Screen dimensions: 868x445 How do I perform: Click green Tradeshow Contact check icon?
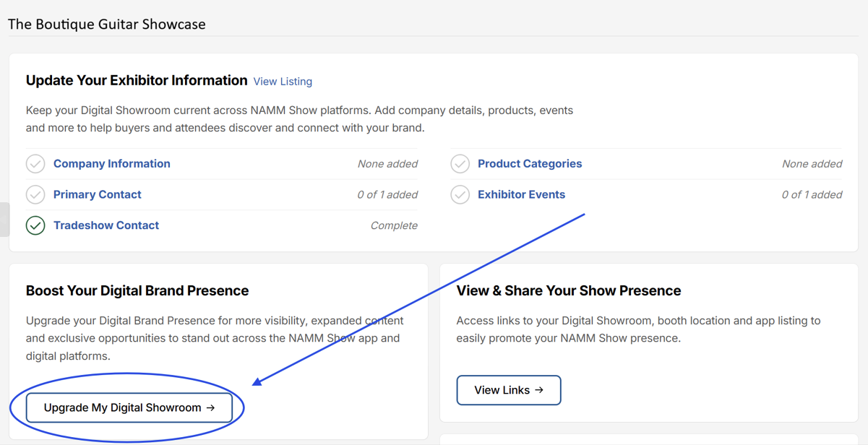coord(35,225)
